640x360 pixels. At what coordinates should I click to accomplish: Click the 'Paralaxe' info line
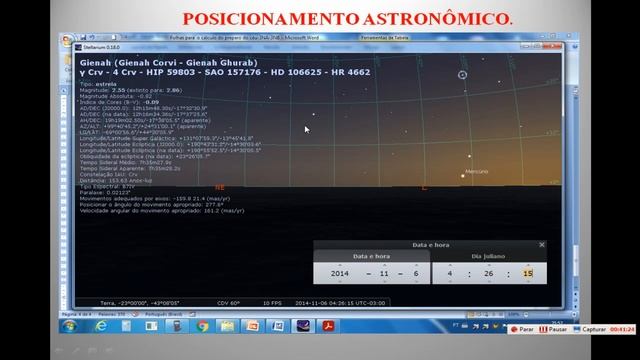[x=105, y=192]
